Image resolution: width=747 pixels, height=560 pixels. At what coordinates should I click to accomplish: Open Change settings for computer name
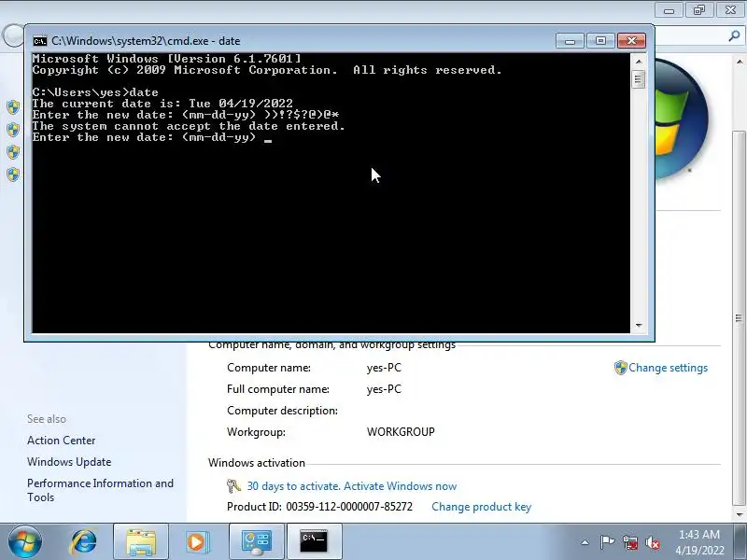[x=668, y=368]
